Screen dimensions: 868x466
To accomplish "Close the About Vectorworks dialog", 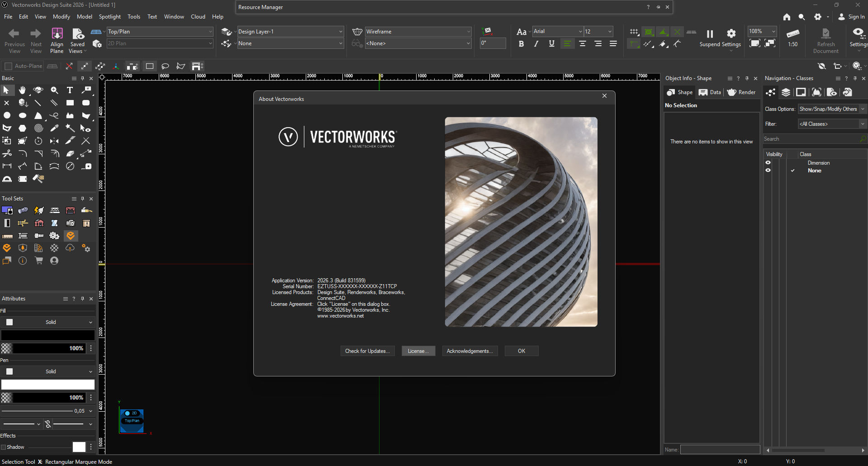I will pyautogui.click(x=604, y=96).
